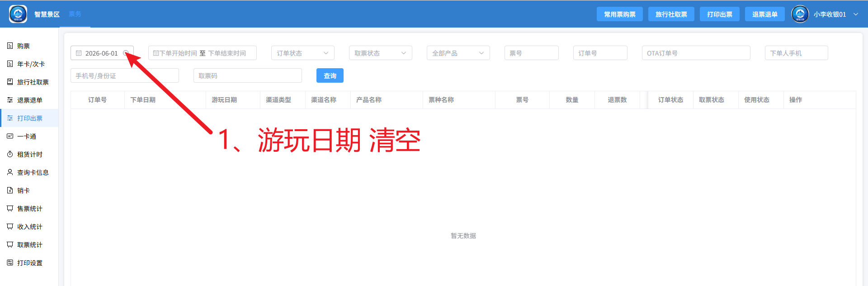
Task: Switch to the 票务 tab
Action: click(x=75, y=14)
